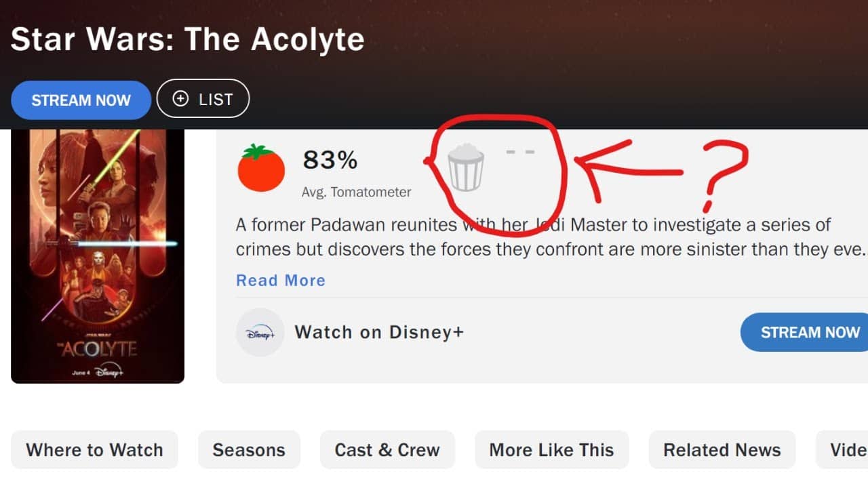The height and width of the screenshot is (488, 868).
Task: Click the round Disney+ logo icon
Action: (260, 332)
